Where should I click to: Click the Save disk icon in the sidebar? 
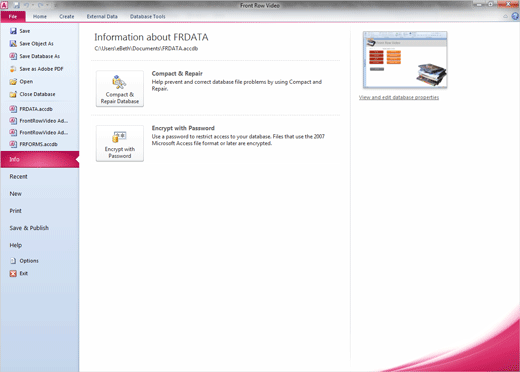point(13,31)
